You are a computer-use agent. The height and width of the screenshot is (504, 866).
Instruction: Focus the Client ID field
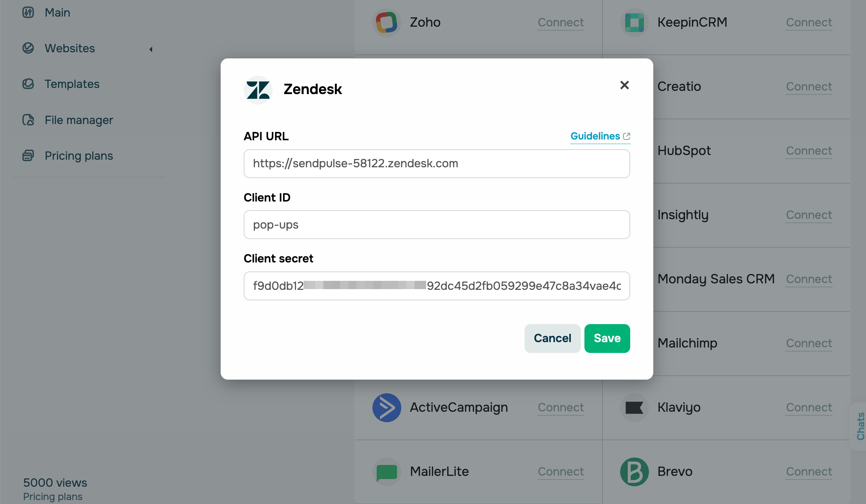point(437,225)
